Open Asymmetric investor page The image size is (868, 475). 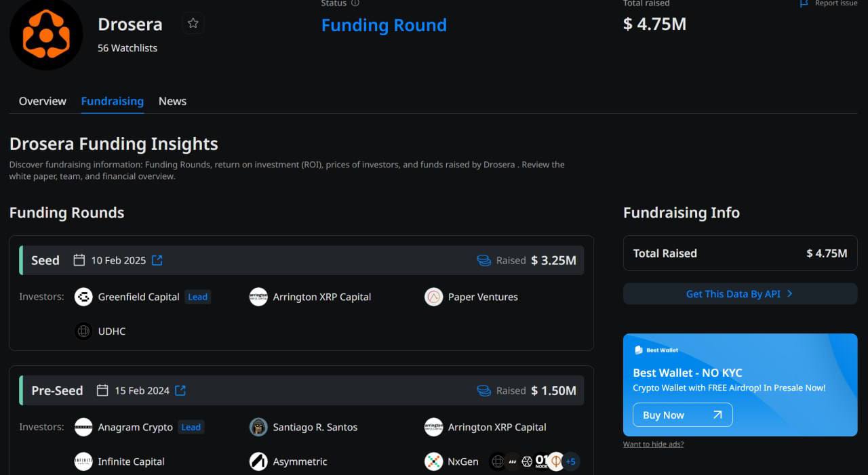[300, 461]
